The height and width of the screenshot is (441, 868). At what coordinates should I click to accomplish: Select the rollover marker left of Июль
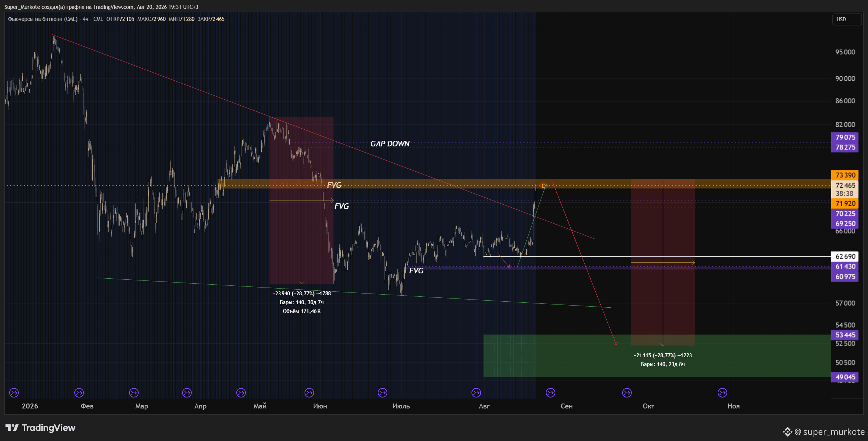click(382, 393)
